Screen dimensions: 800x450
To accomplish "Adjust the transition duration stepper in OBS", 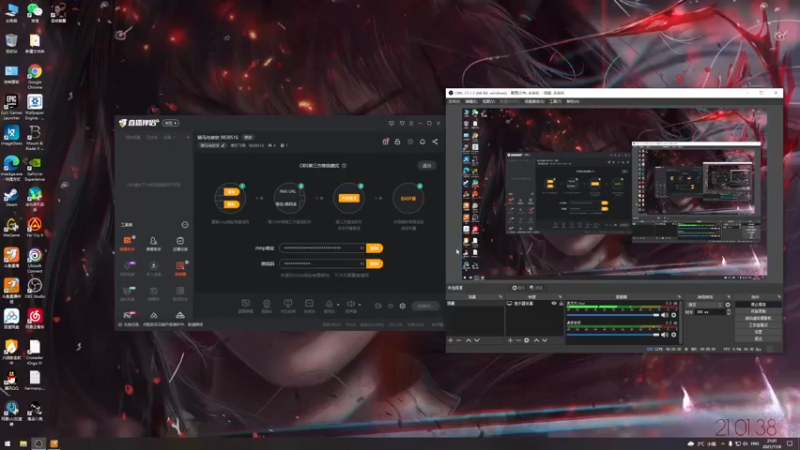I will pyautogui.click(x=728, y=312).
